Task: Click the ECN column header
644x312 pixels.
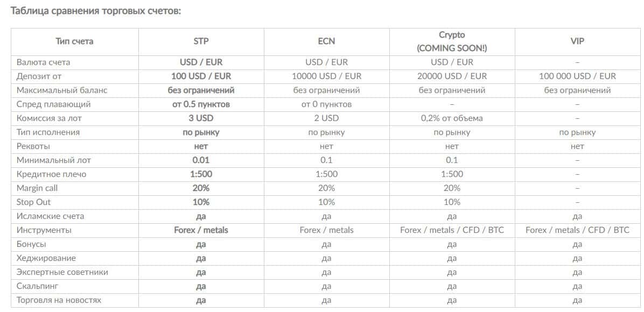Action: (326, 41)
